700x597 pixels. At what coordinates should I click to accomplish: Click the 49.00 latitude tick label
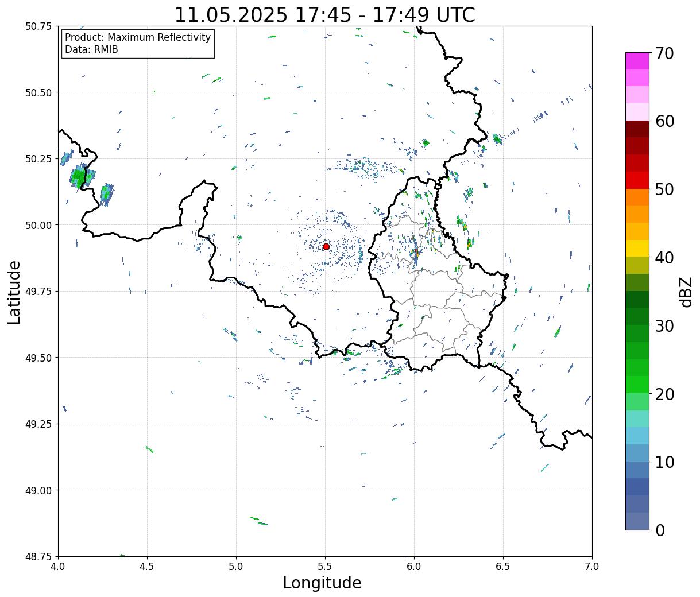(38, 490)
